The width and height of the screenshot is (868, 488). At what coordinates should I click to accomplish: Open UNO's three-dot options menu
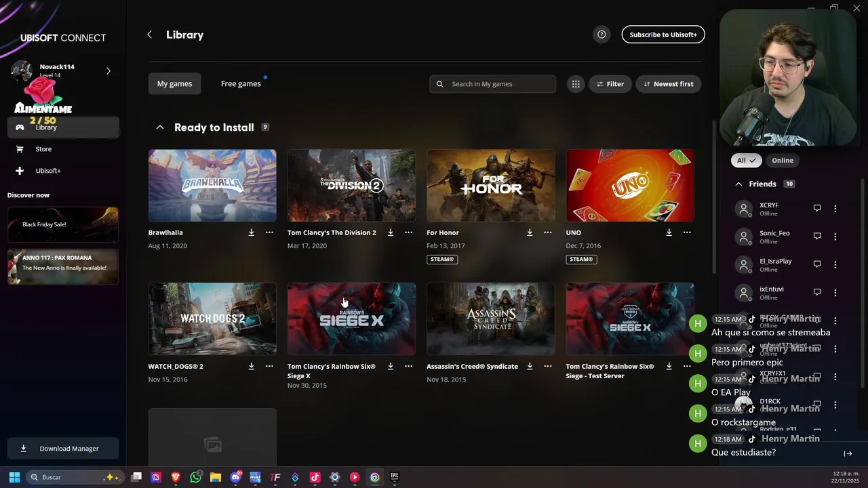[x=687, y=232]
